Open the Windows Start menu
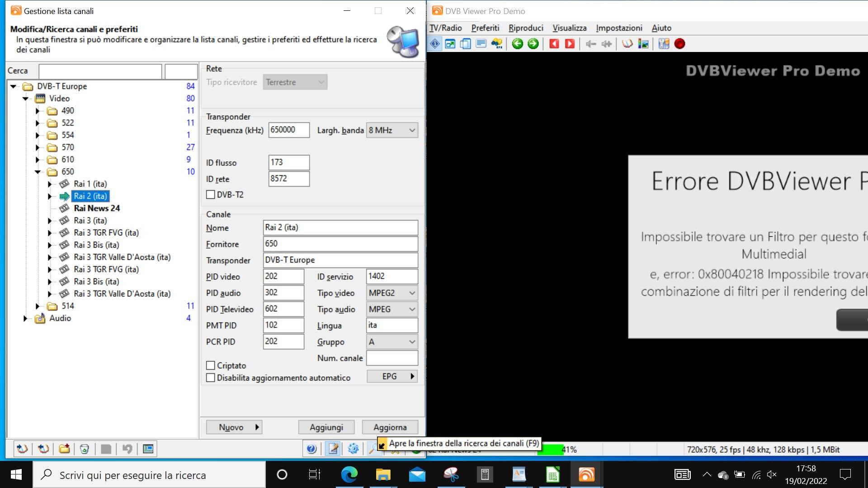This screenshot has height=488, width=868. [x=16, y=474]
